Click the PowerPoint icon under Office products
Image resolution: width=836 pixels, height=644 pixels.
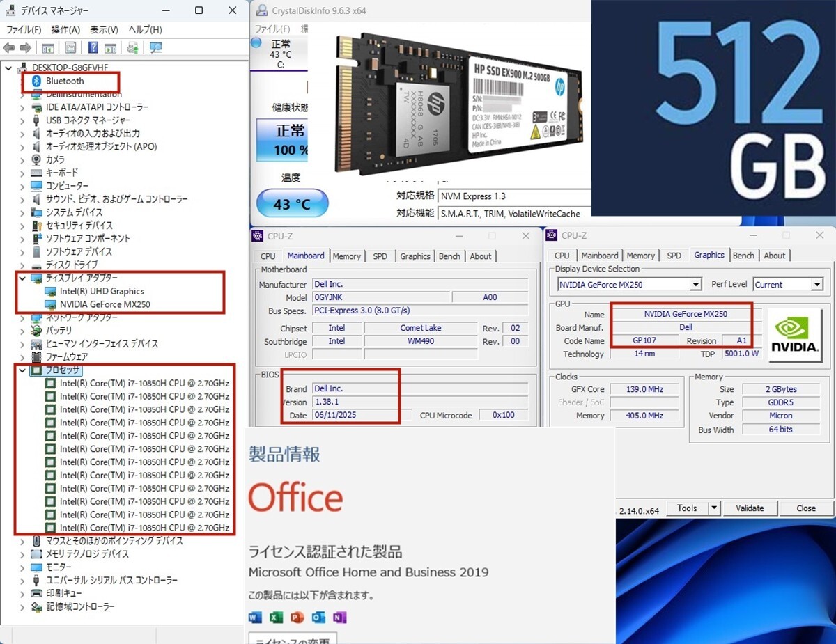297,618
